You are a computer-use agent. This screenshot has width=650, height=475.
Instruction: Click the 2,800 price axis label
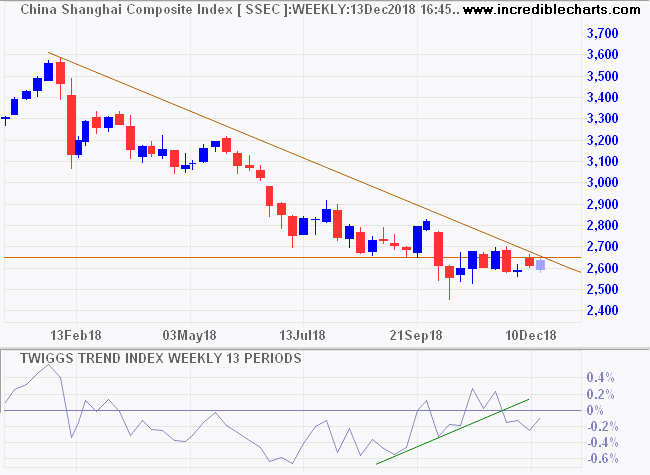click(602, 225)
